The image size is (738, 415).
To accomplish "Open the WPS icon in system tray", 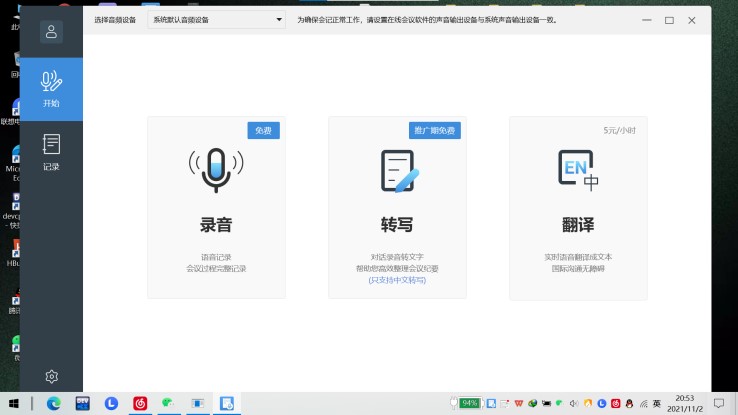I will point(519,403).
